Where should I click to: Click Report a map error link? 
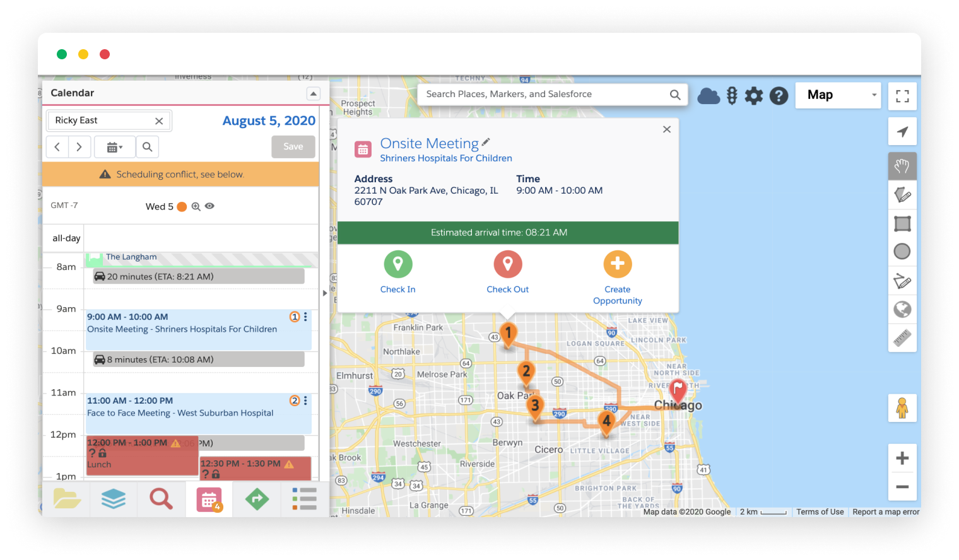[x=886, y=512]
